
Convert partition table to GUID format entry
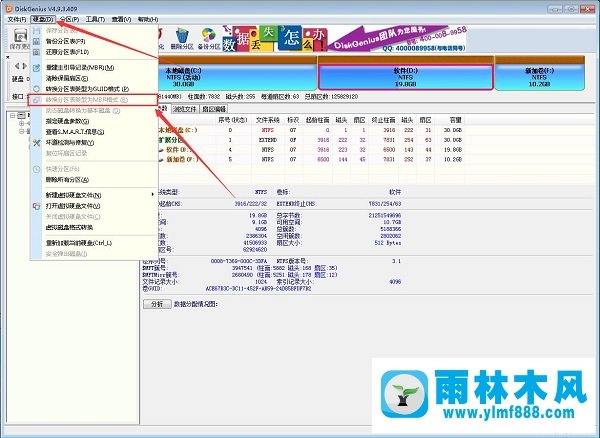pos(94,89)
